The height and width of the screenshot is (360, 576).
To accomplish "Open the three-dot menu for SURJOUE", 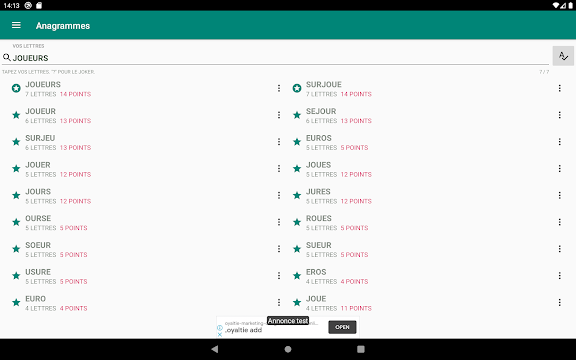I will pos(559,88).
